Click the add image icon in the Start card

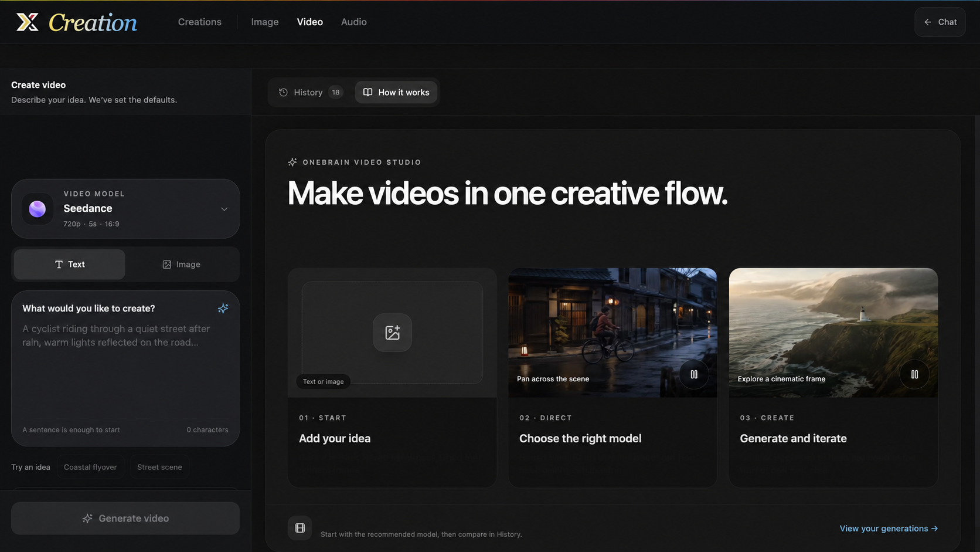click(x=392, y=333)
